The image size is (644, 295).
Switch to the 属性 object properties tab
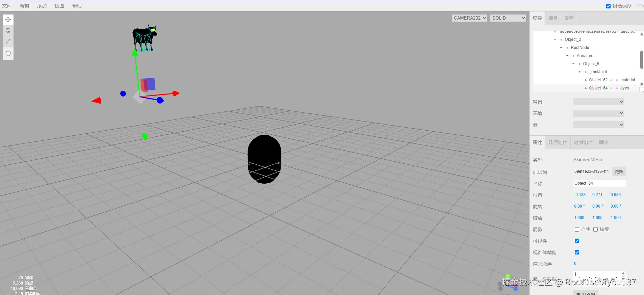coord(537,142)
